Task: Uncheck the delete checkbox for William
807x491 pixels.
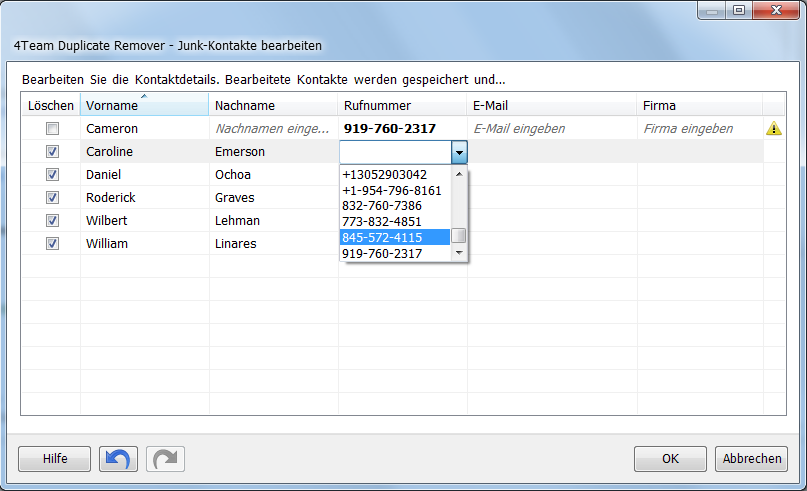Action: (x=52, y=243)
